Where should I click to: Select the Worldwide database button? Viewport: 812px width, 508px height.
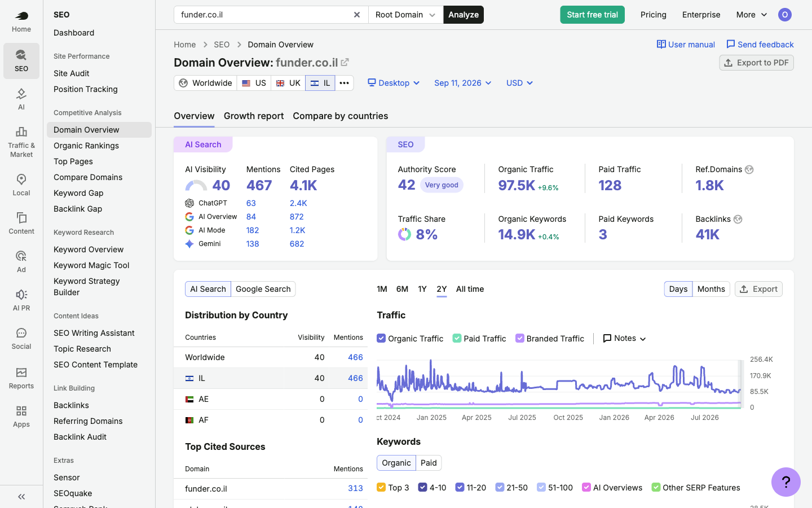pyautogui.click(x=205, y=83)
